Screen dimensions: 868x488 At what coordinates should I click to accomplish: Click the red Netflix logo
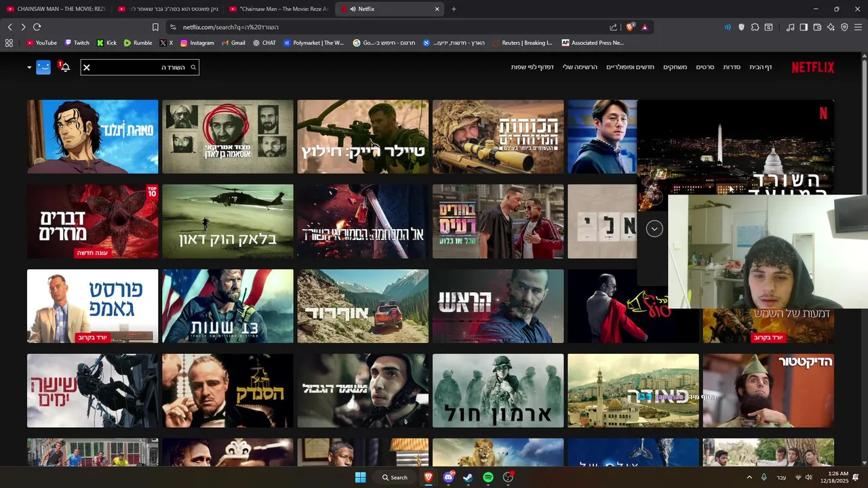(x=813, y=67)
